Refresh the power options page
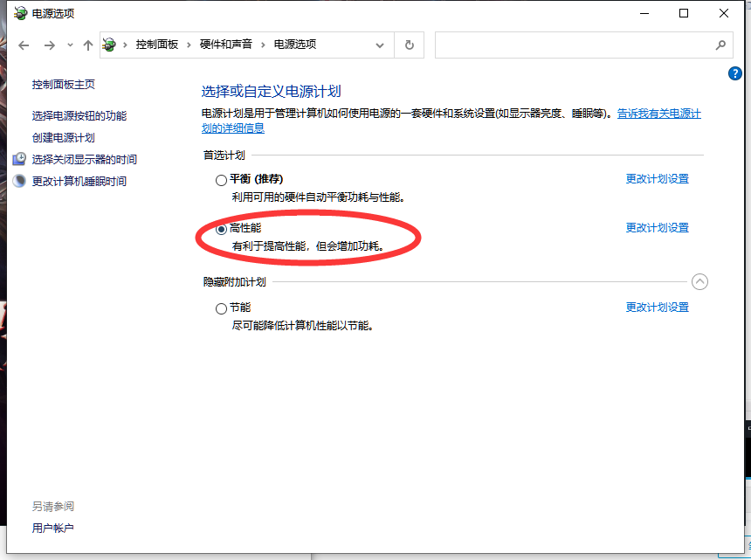Image resolution: width=751 pixels, height=560 pixels. tap(409, 45)
